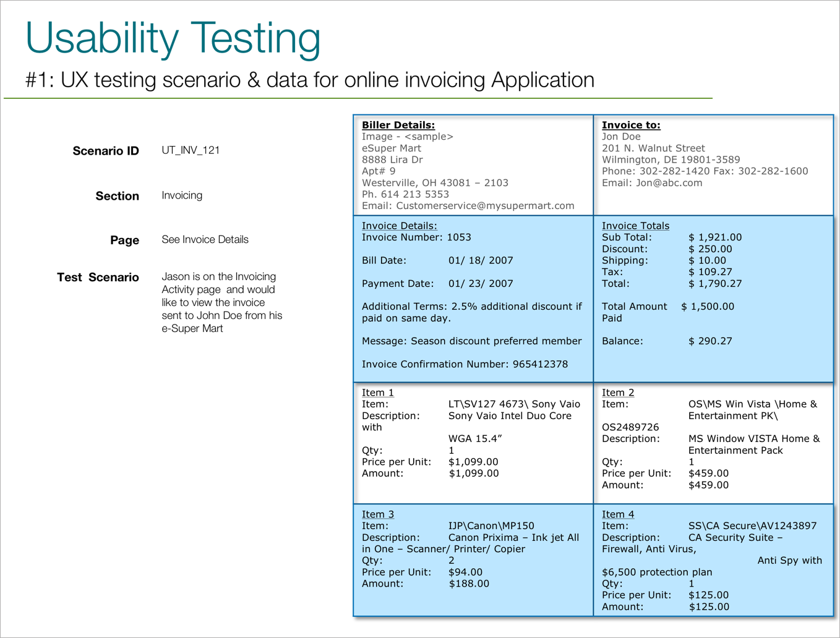Click the "Apt# 9" line
The image size is (840, 638).
379,171
